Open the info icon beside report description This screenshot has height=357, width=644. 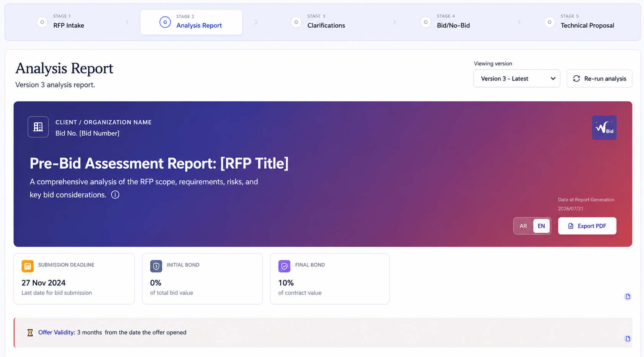click(115, 195)
